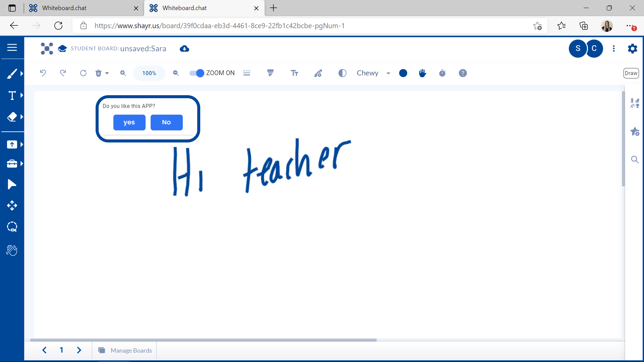Click Yes to like the app
Screen dimensions: 644x362
coord(129,122)
